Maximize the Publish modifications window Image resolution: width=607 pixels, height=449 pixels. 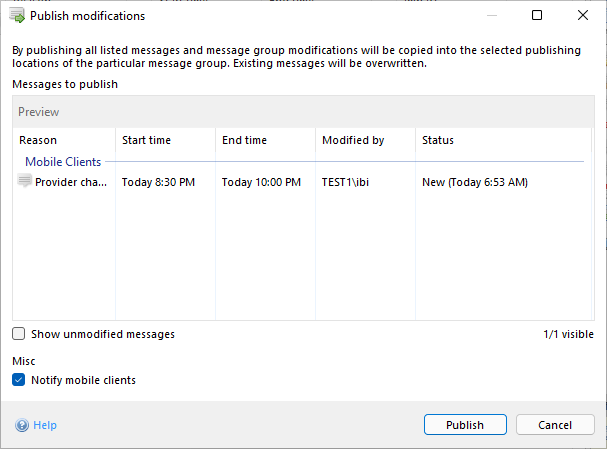[x=537, y=16]
